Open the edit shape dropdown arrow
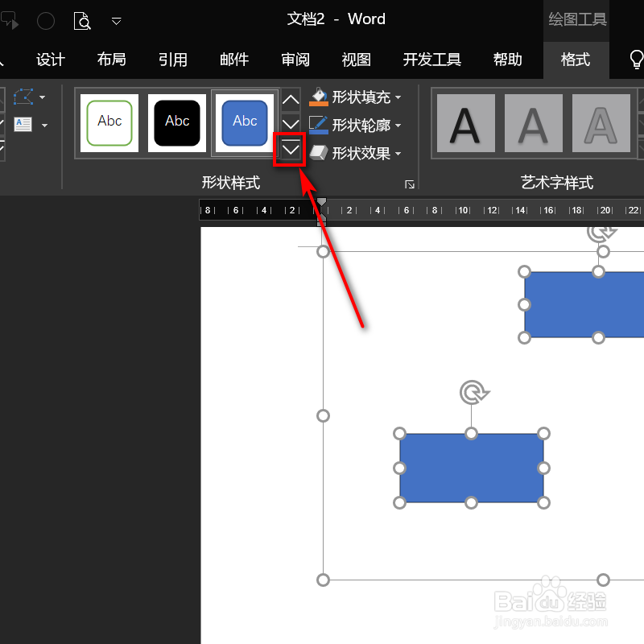Screen dimensions: 644x644 (43, 97)
